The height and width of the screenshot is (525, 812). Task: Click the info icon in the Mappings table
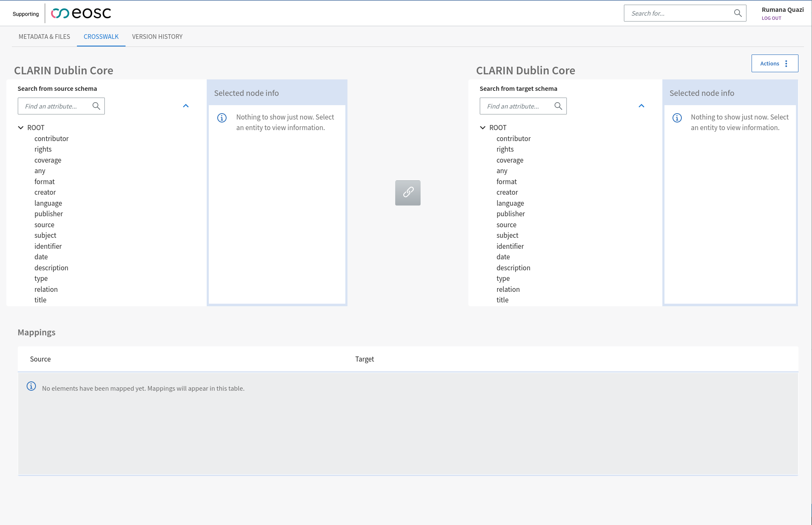coord(31,386)
